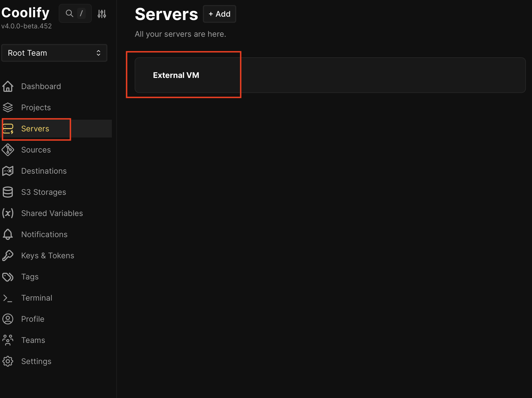Open the Settings menu item
Viewport: 532px width, 398px height.
(36, 361)
